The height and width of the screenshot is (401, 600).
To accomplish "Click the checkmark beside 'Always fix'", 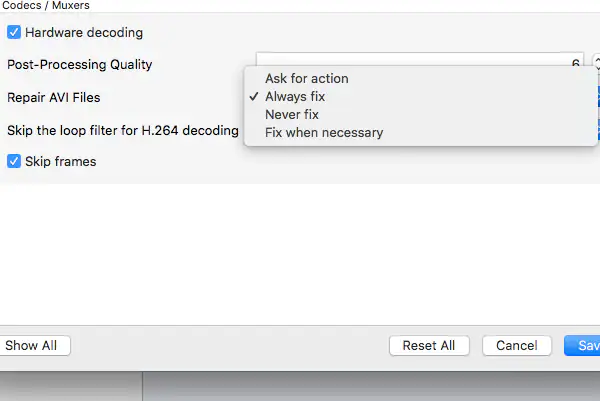I will [x=255, y=97].
